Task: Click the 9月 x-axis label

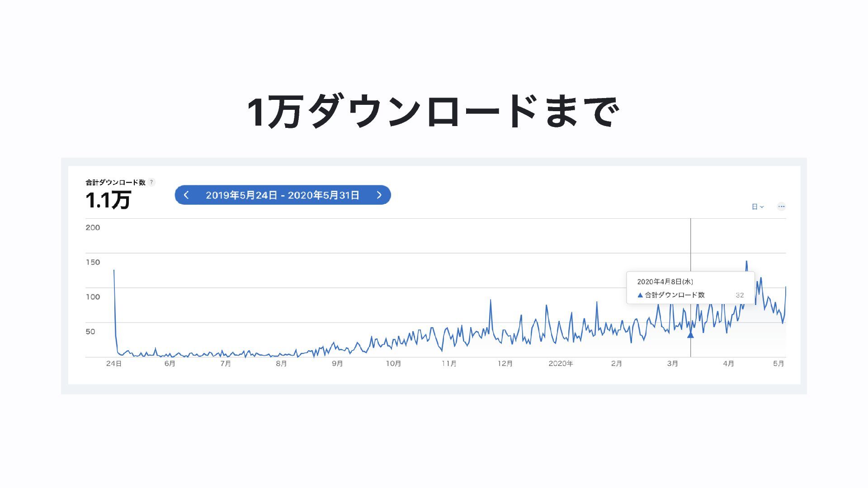Action: 337,364
